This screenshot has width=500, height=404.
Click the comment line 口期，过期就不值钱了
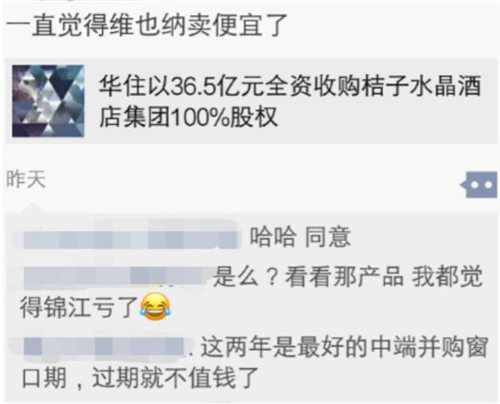(141, 378)
